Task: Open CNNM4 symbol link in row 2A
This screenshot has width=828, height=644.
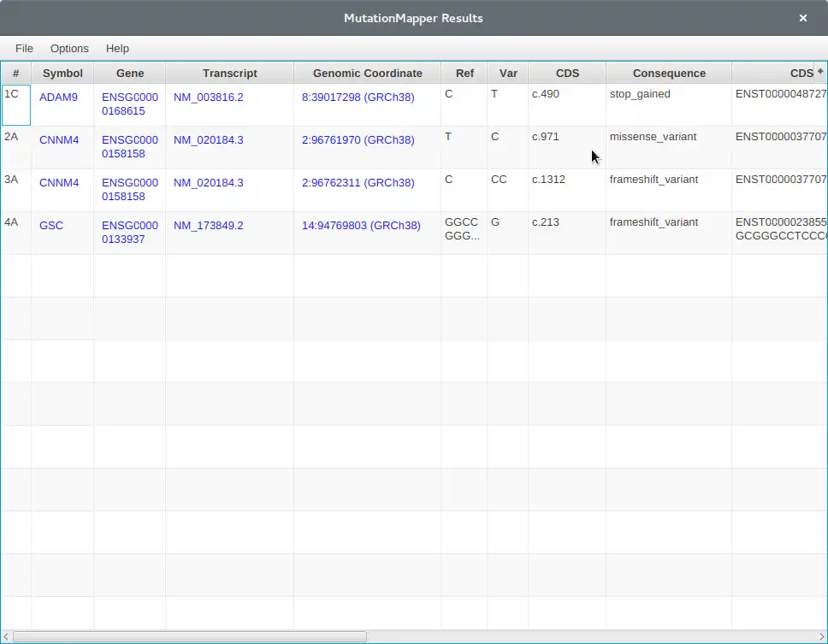Action: [x=59, y=140]
